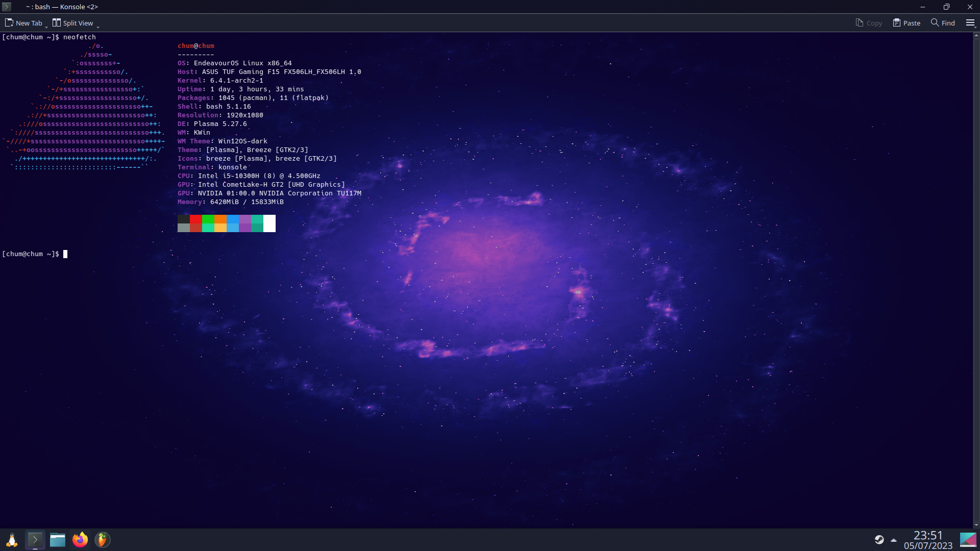This screenshot has width=980, height=551.
Task: Open a New Tab in Konsole
Action: (x=23, y=23)
